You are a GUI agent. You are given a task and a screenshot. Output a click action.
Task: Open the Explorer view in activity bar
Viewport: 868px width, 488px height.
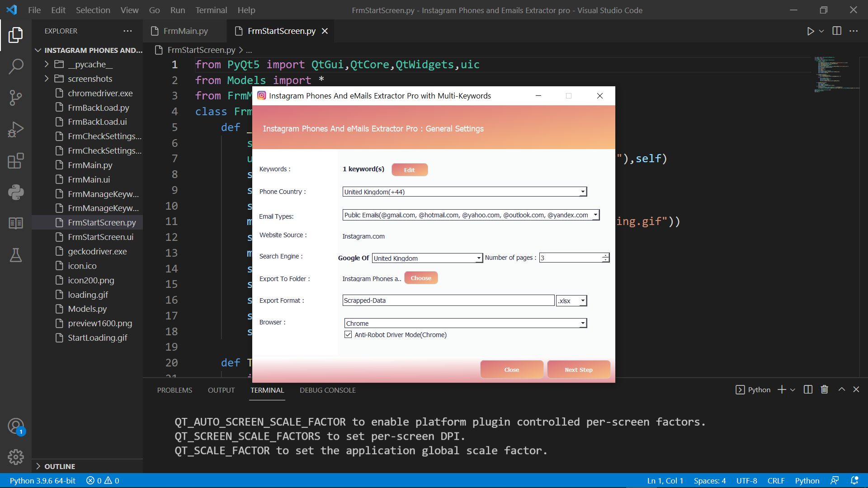click(16, 35)
